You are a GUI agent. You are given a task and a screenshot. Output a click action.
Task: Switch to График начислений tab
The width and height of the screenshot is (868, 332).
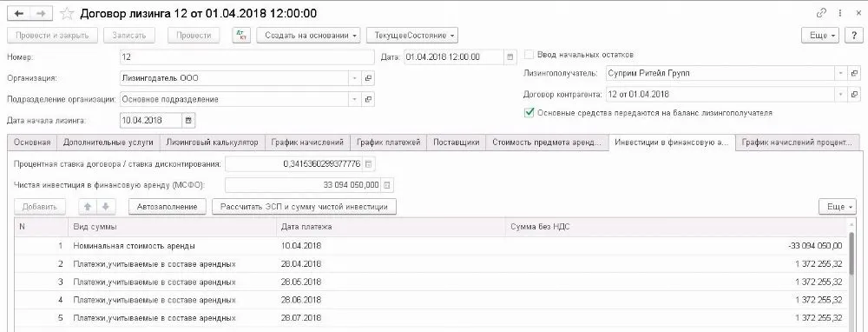coord(307,143)
